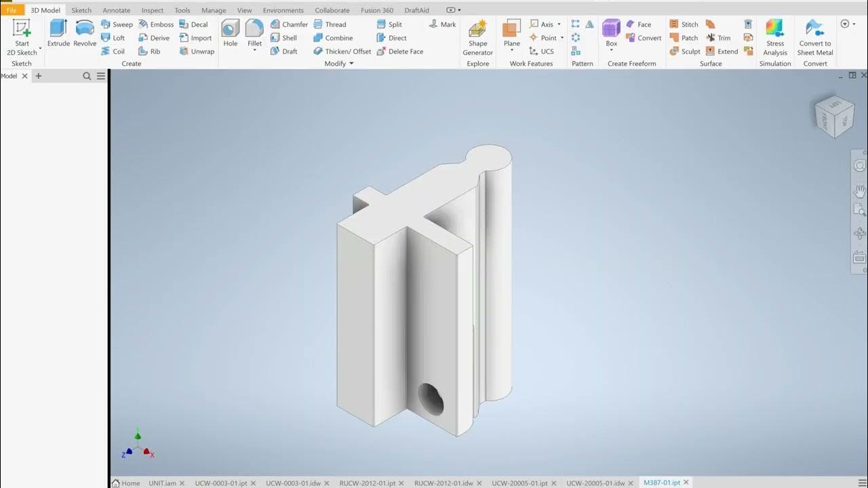Expand the Fillet dropdown arrow
This screenshot has height=488, width=868.
click(254, 50)
